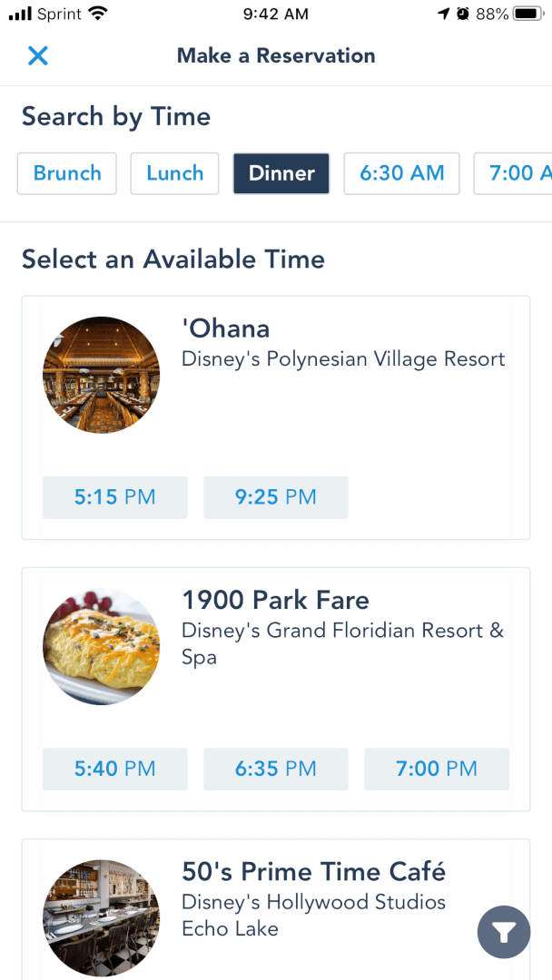Viewport: 552px width, 980px height.
Task: Book 'Ohana at 5:15 PM
Action: click(x=115, y=497)
